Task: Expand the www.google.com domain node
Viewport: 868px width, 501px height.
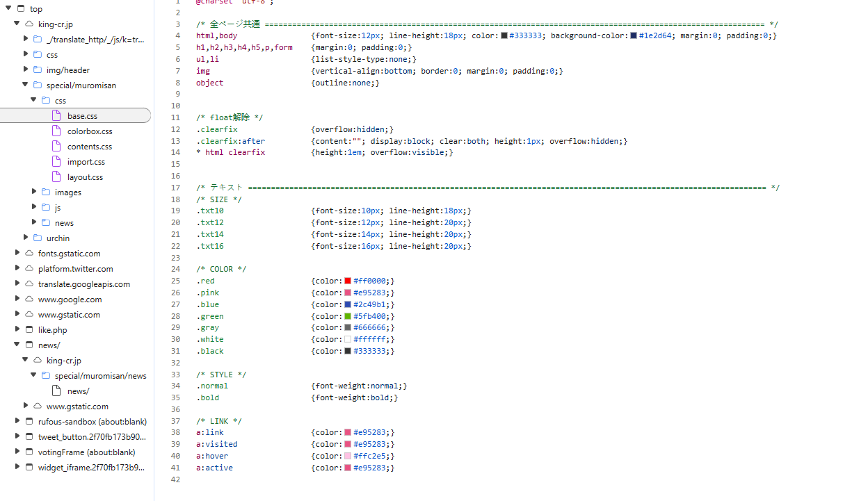Action: [17, 299]
